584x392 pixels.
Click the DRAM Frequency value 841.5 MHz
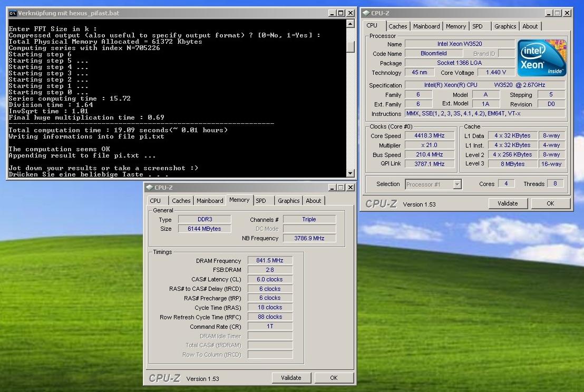(x=270, y=260)
